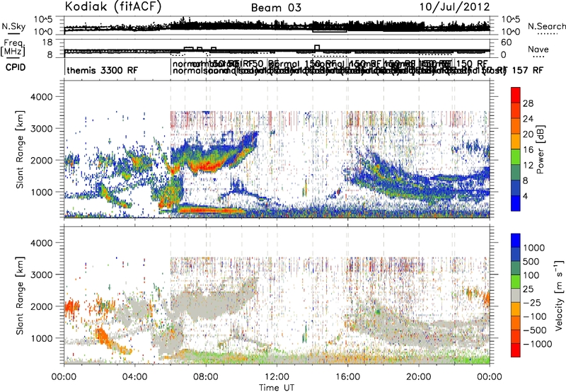Select the N.Search legend label
Viewport: 566px width, 392px height.
click(x=546, y=26)
